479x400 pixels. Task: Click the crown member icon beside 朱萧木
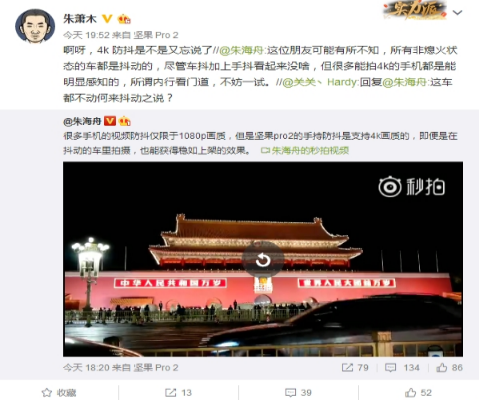coord(124,19)
